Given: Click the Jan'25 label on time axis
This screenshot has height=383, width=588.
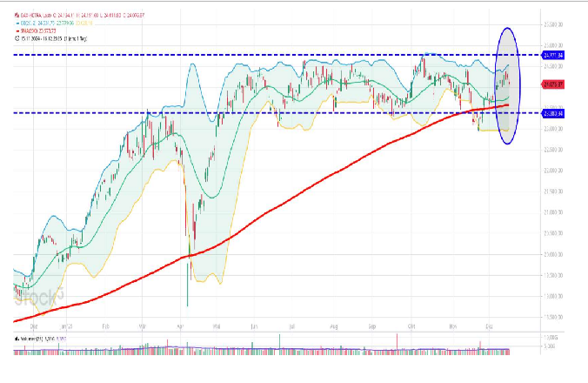Looking at the screenshot, I should coord(66,326).
